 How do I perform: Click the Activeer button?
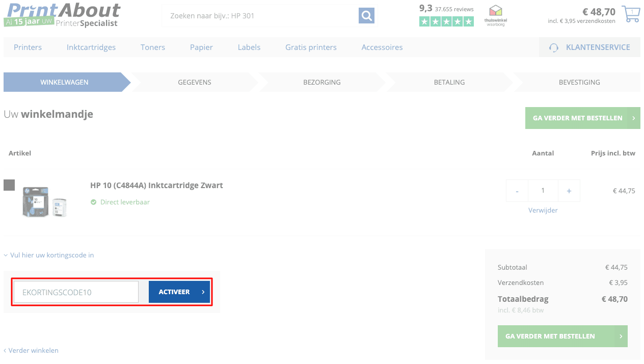pos(179,292)
